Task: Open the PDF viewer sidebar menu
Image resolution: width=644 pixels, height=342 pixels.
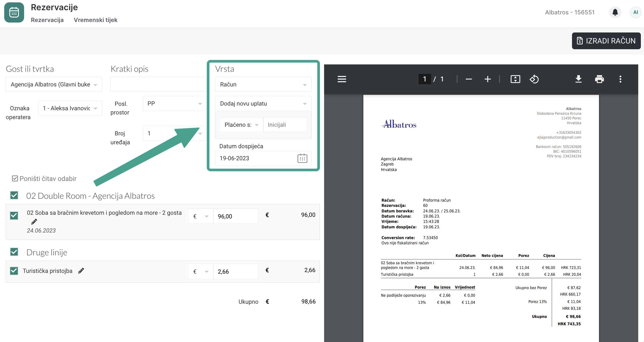Action: [x=342, y=79]
